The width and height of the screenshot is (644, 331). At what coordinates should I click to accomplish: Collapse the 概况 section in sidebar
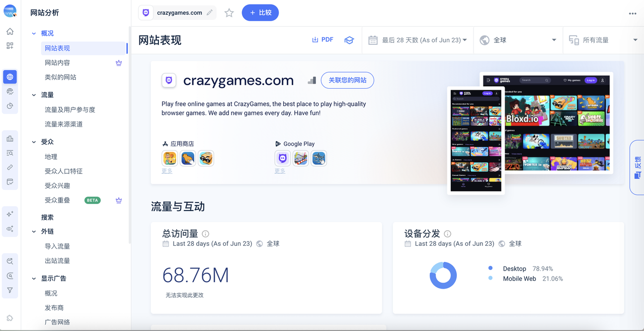point(34,33)
